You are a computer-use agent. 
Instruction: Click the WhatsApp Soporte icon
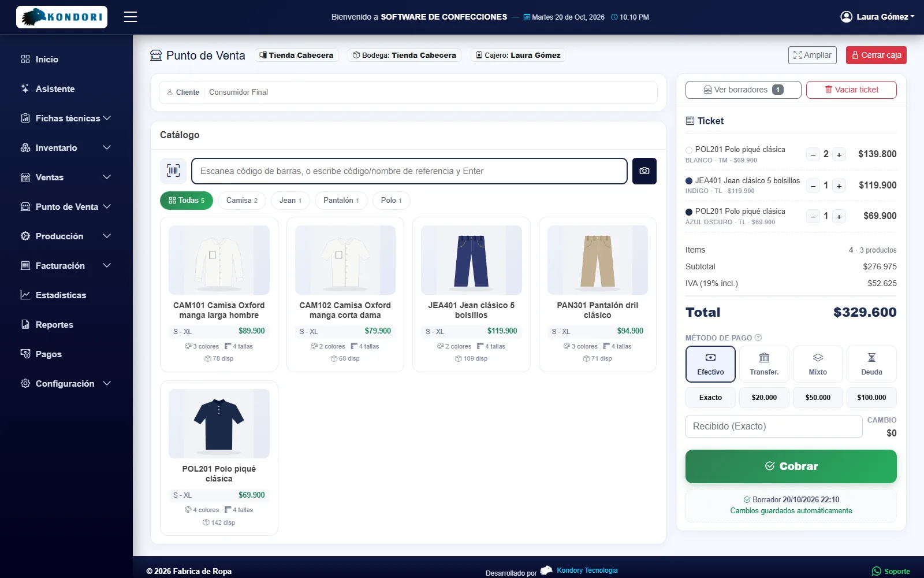pyautogui.click(x=877, y=571)
